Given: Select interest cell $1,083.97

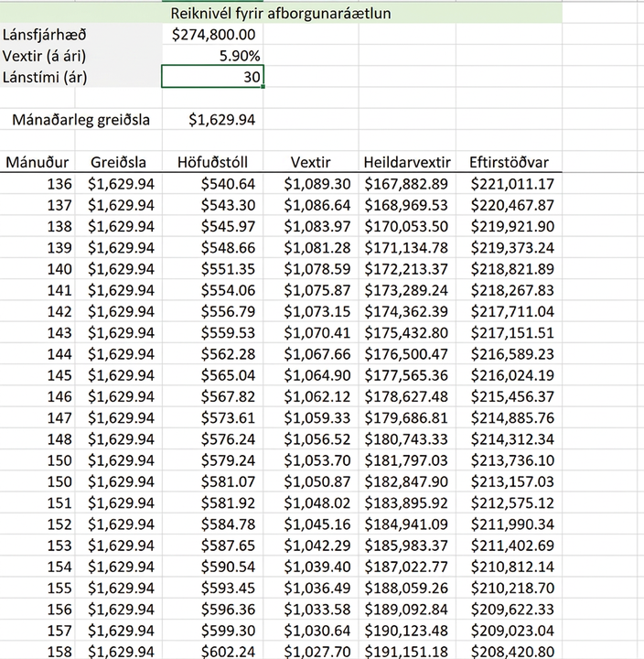Looking at the screenshot, I should tap(311, 226).
